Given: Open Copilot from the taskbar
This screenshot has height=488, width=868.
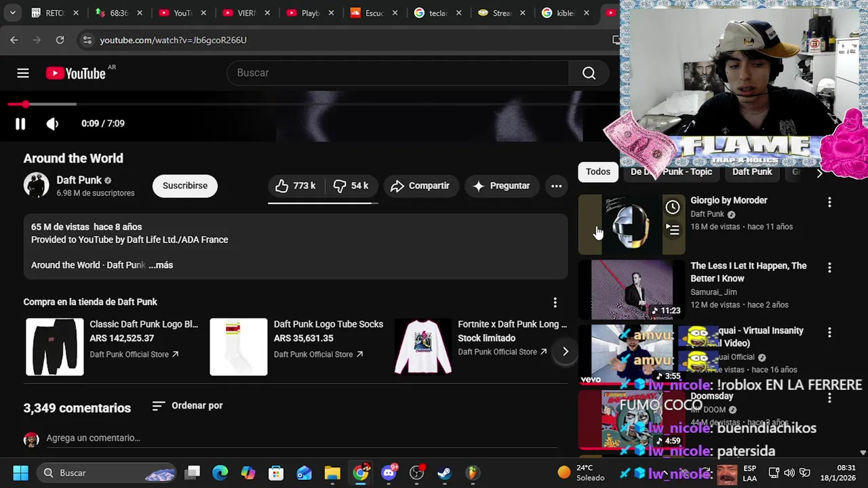Looking at the screenshot, I should tap(248, 473).
